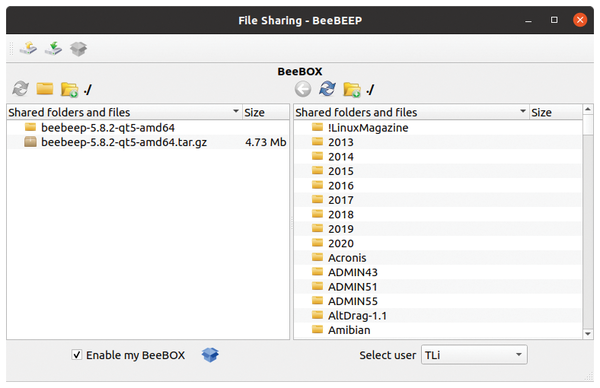Viewport: 600px width, 388px height.
Task: Click the upload share toolbar icon
Action: 28,49
